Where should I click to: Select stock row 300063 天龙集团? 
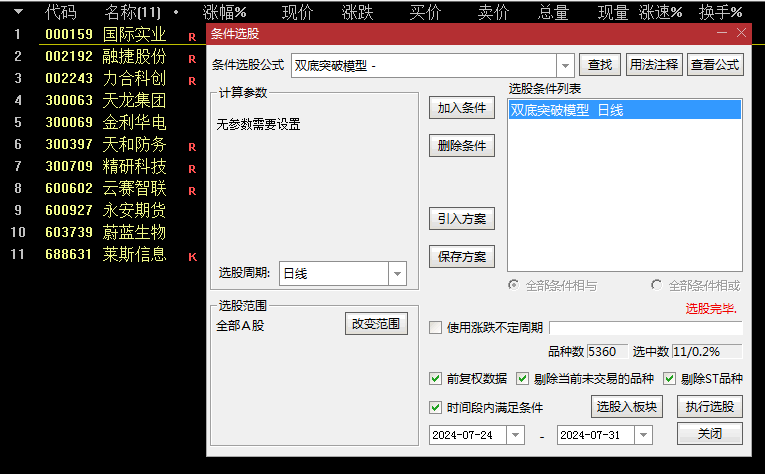(105, 100)
